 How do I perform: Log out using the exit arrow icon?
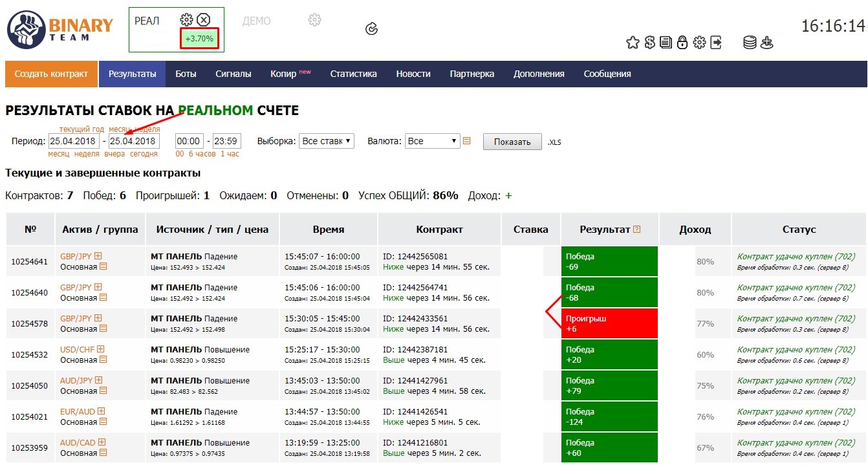click(716, 43)
